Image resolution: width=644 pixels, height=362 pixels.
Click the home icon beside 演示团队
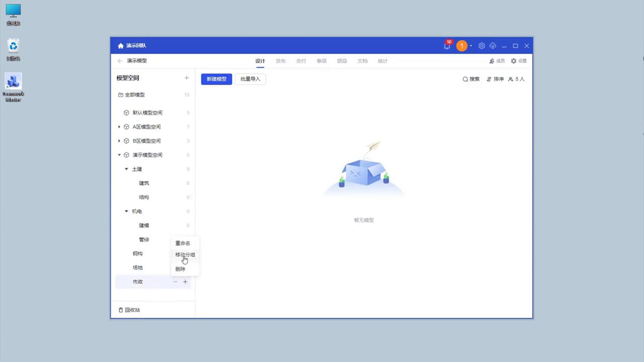tap(120, 45)
